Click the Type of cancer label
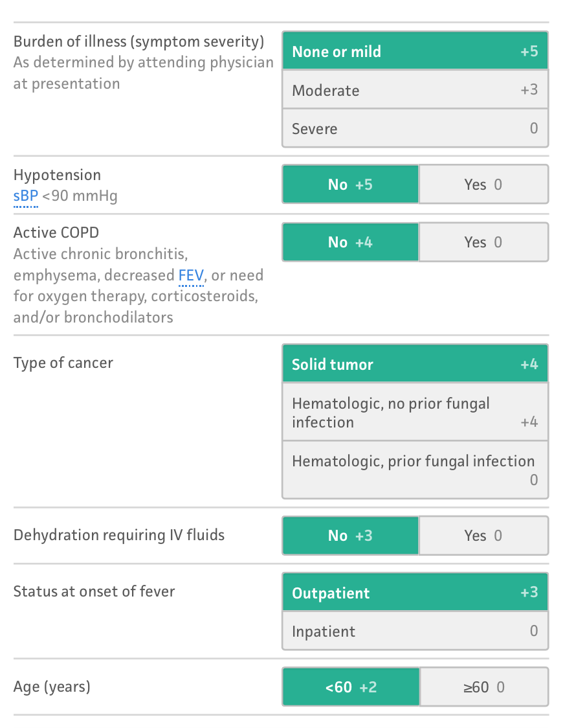The height and width of the screenshot is (728, 563). (63, 363)
